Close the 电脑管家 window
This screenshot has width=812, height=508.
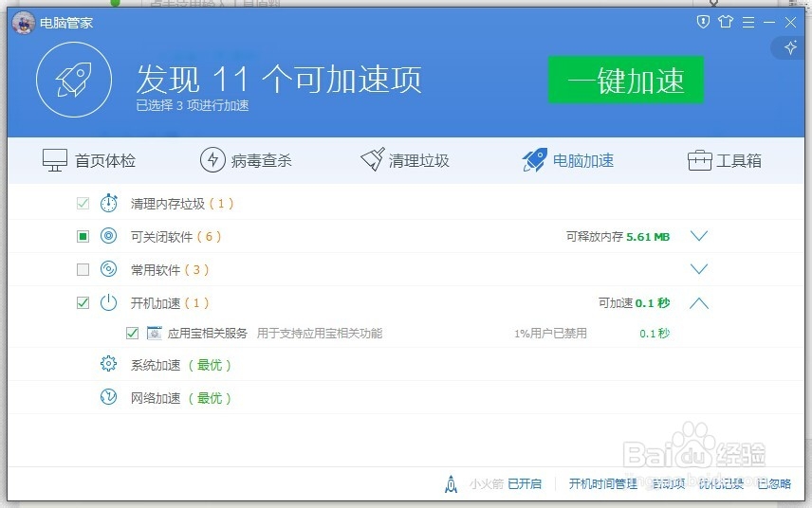point(791,22)
